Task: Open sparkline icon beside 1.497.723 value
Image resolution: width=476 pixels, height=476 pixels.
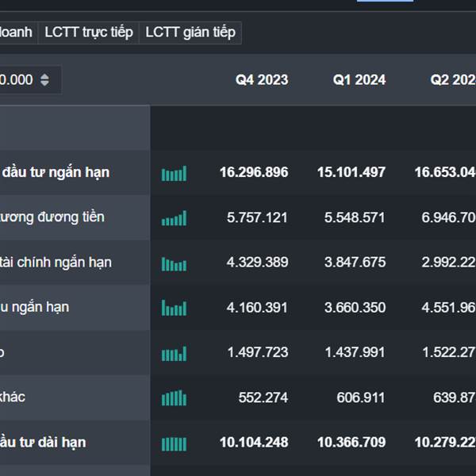Action: point(174,352)
